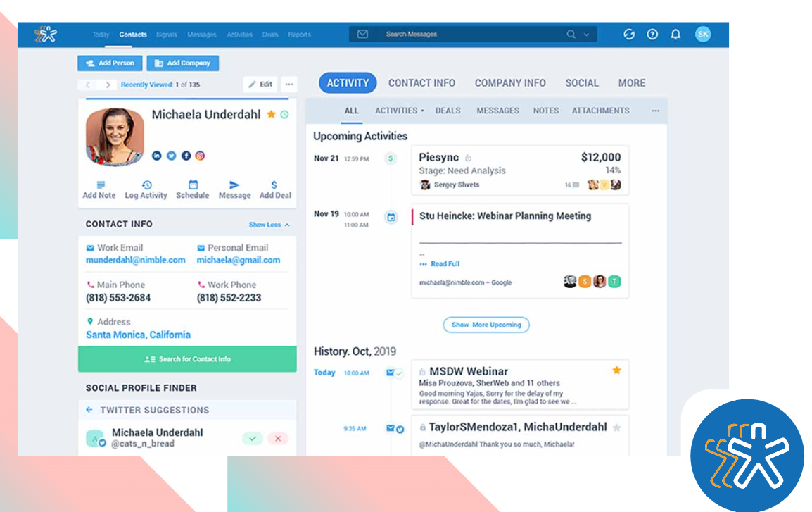Click the Add Note action
This screenshot has width=812, height=512.
click(x=99, y=190)
